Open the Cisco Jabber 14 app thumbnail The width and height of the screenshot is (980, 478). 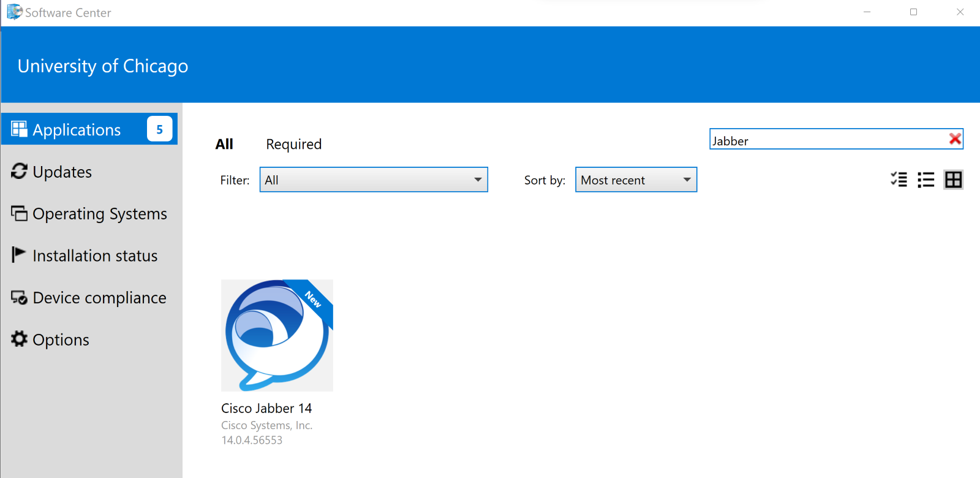[x=277, y=336]
